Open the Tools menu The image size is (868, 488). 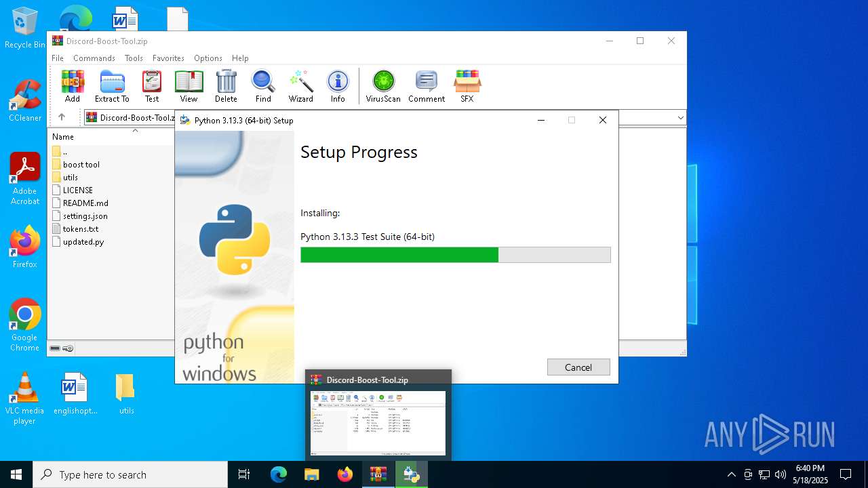pos(134,58)
